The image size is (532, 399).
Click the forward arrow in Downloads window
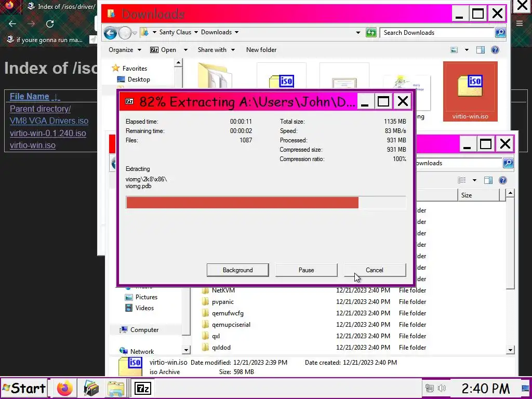pos(125,33)
